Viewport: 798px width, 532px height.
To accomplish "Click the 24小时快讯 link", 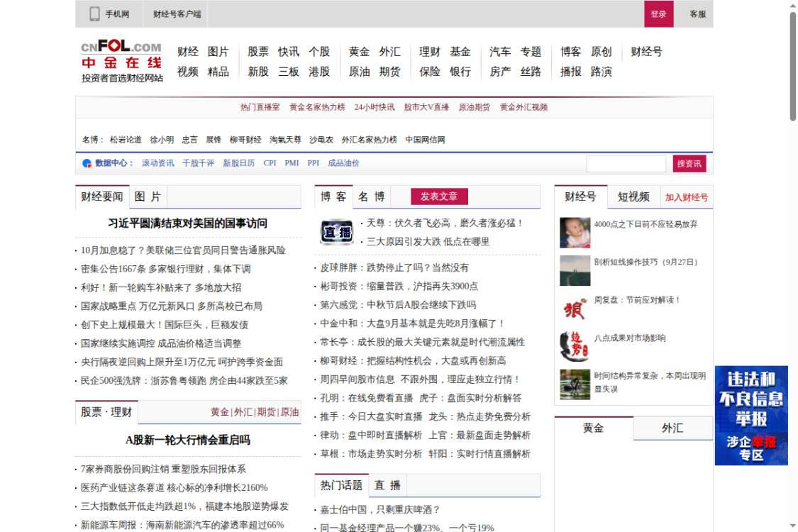I will pos(375,107).
